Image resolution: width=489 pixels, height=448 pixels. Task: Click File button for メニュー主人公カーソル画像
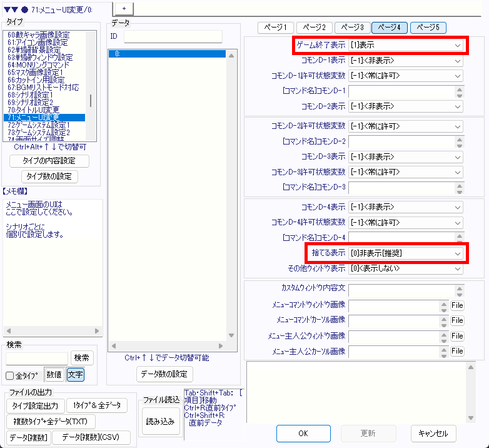pyautogui.click(x=457, y=351)
